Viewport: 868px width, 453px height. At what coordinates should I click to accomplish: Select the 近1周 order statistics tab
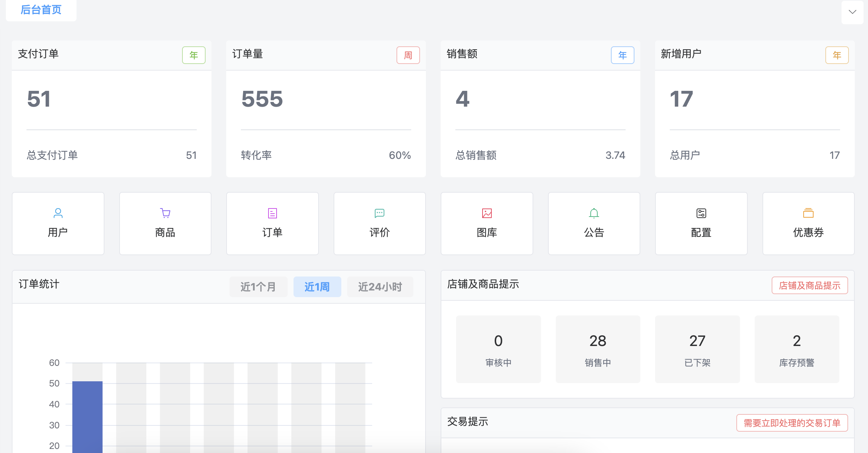pos(317,287)
